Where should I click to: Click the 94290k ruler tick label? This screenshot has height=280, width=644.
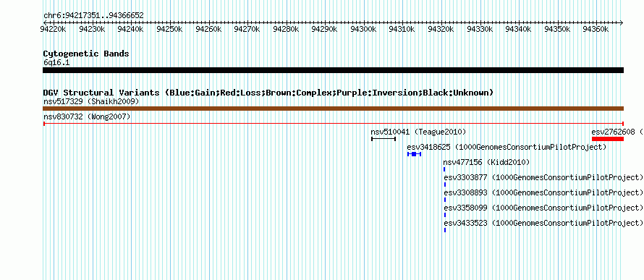click(324, 29)
